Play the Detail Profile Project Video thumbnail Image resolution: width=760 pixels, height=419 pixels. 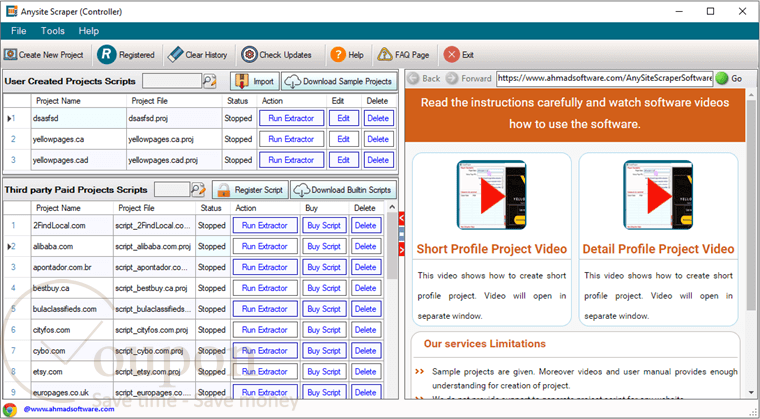[x=658, y=195]
